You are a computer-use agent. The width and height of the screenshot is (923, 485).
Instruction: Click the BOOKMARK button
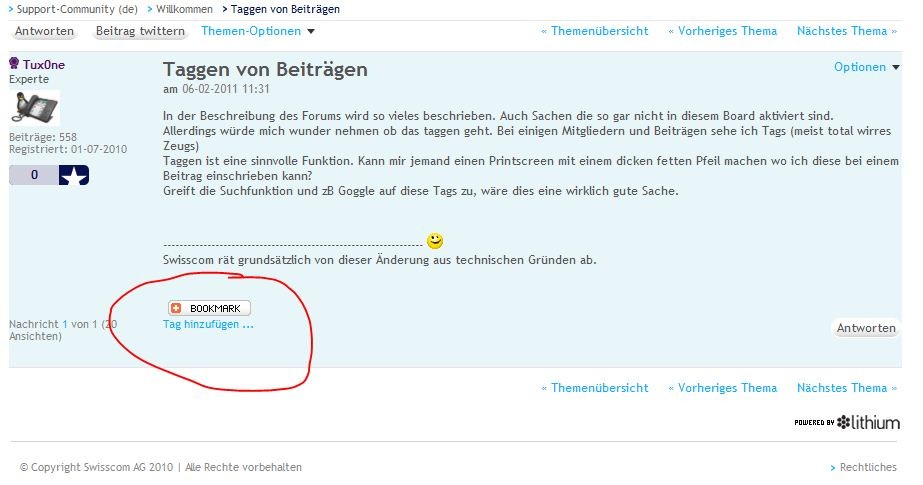coord(209,308)
